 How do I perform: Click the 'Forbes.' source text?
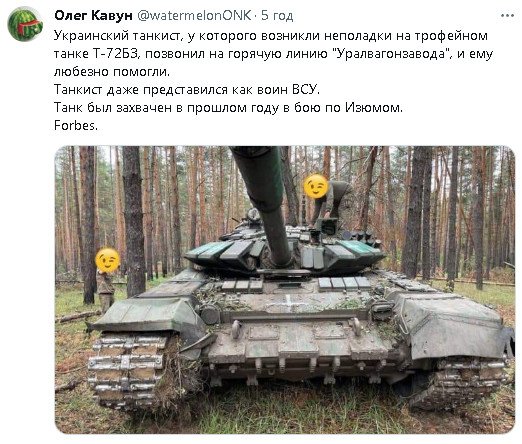(76, 126)
